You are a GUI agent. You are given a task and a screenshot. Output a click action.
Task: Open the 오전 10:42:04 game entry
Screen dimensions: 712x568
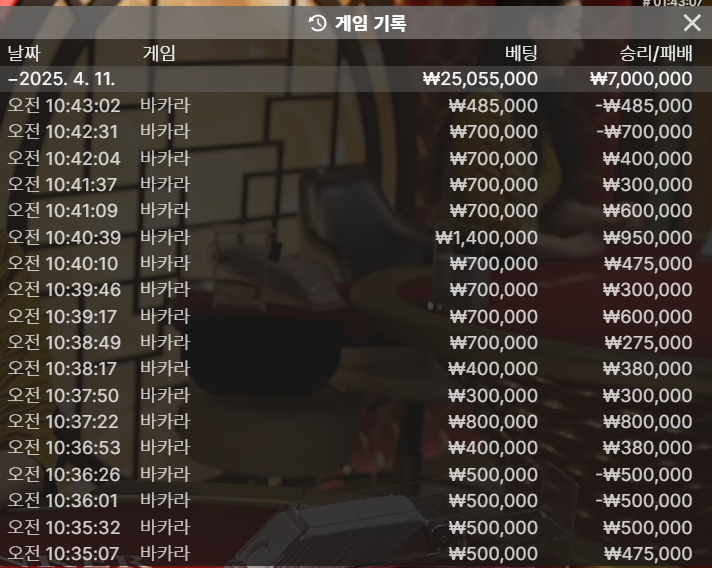point(356,158)
